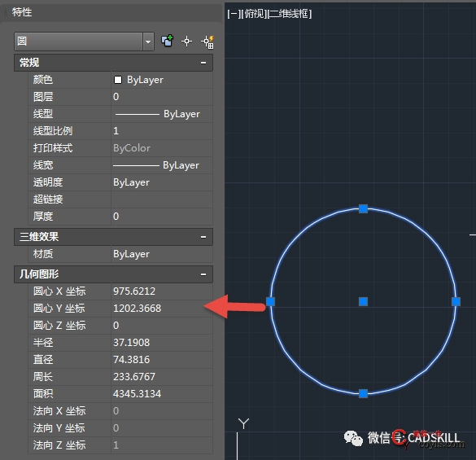Image resolution: width=476 pixels, height=460 pixels.
Task: Open the quick select icon
Action: tap(207, 42)
